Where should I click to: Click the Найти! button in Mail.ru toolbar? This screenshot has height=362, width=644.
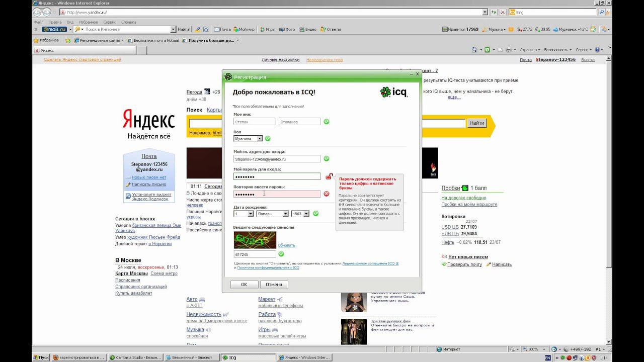tap(184, 29)
